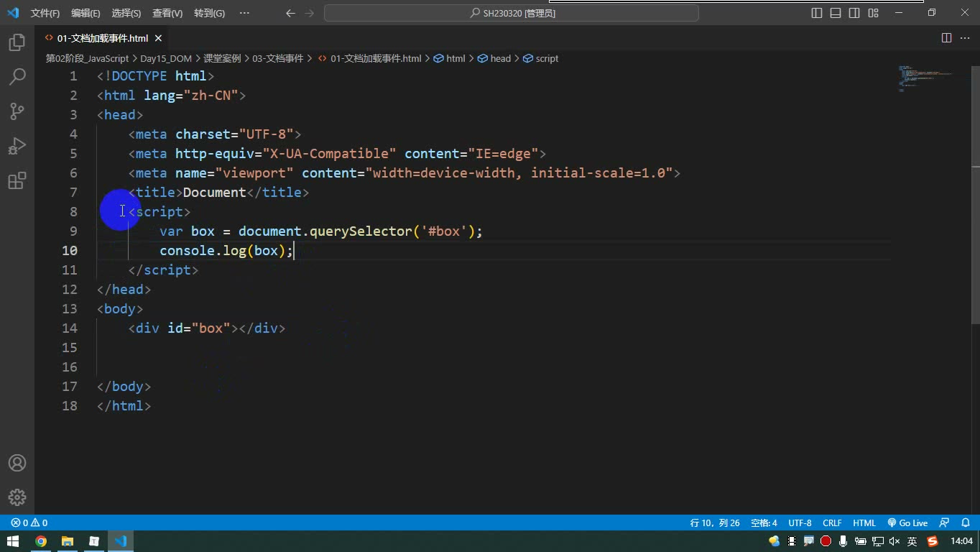Image resolution: width=980 pixels, height=552 pixels.
Task: Expand the '03-文档事件' breadcrumb folder
Action: pos(277,59)
